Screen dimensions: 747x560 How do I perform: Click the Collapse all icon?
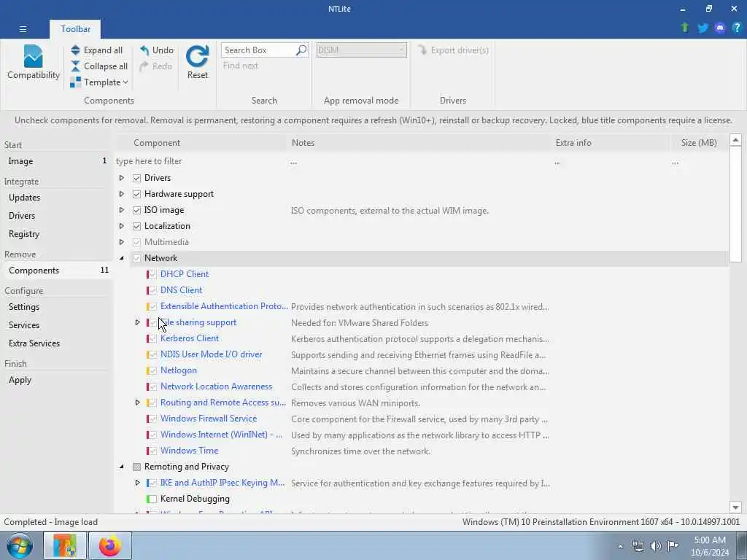pos(75,66)
